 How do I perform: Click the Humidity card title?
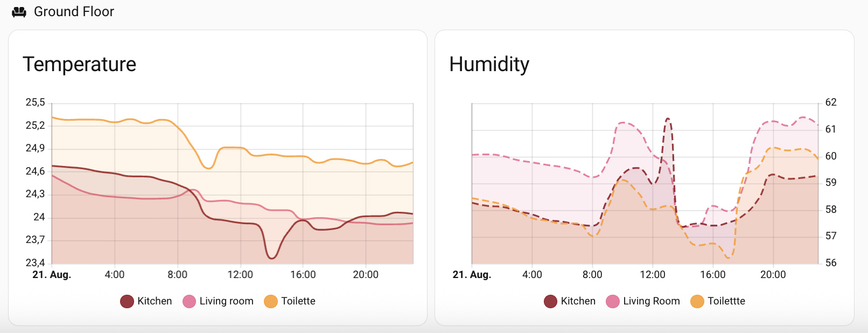489,65
